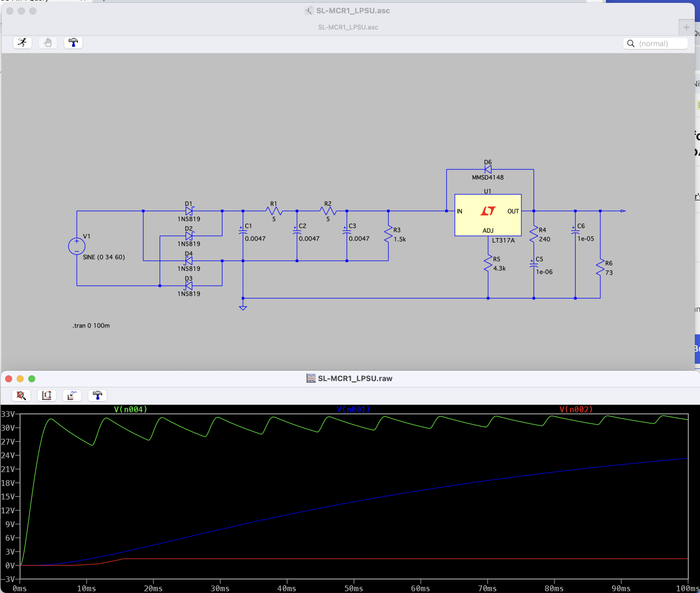This screenshot has height=593, width=700.
Task: Select the R5 4.3k resistor symbol
Action: click(488, 263)
